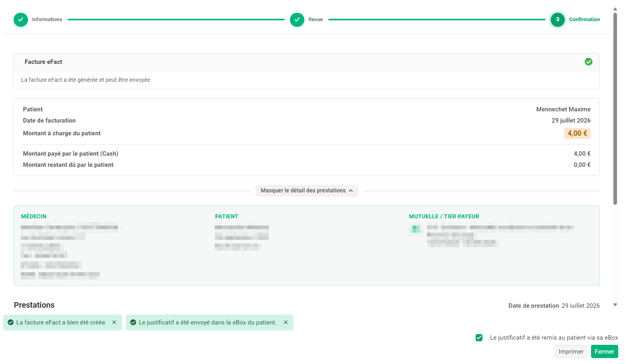Click the progress line between Revue and Confirmation

pos(437,20)
